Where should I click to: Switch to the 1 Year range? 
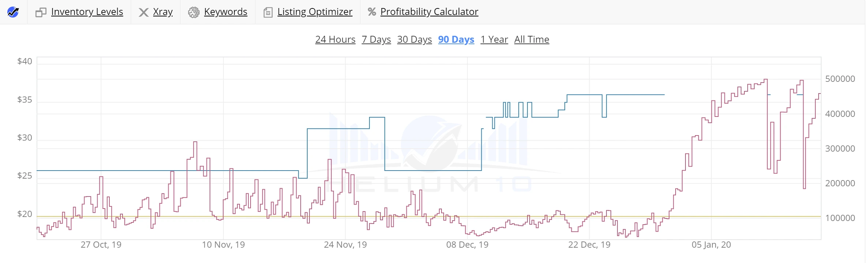[x=494, y=39]
